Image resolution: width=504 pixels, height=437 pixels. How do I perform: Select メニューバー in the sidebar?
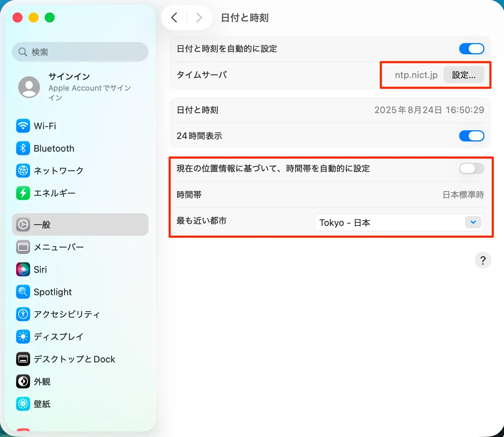pos(58,247)
